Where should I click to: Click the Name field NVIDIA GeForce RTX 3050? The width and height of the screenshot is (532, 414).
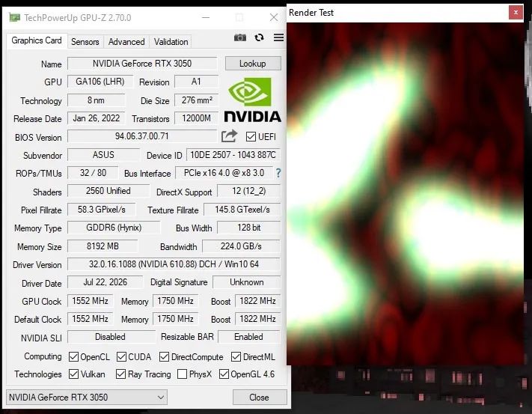[x=142, y=64]
